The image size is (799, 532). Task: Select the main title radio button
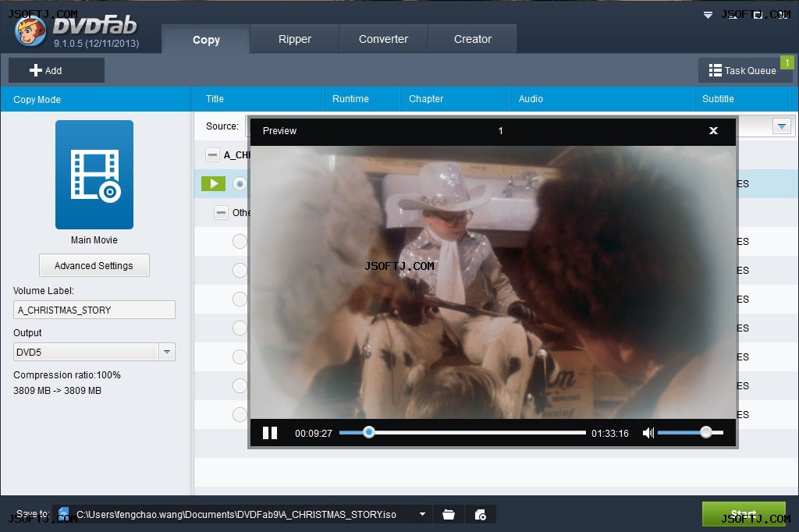tap(240, 184)
